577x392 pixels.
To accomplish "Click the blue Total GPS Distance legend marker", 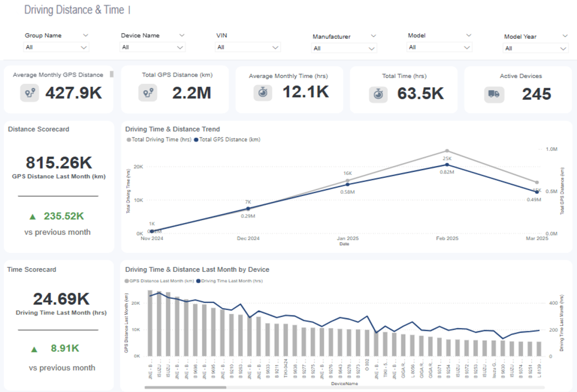I will click(x=196, y=140).
